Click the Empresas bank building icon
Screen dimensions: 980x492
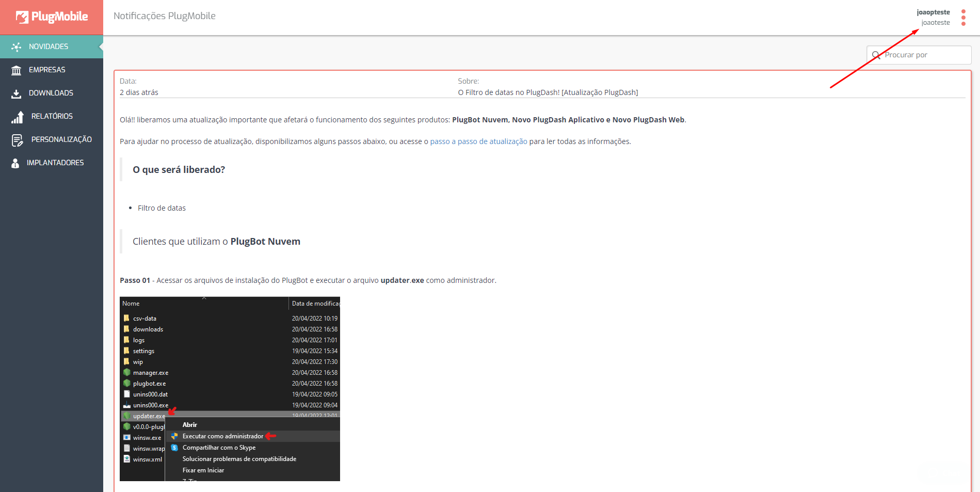click(17, 70)
